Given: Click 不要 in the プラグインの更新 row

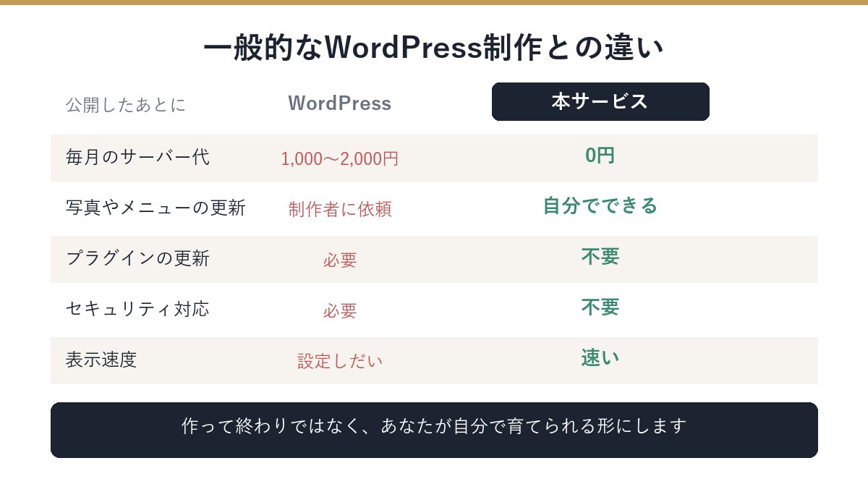Looking at the screenshot, I should click(600, 257).
